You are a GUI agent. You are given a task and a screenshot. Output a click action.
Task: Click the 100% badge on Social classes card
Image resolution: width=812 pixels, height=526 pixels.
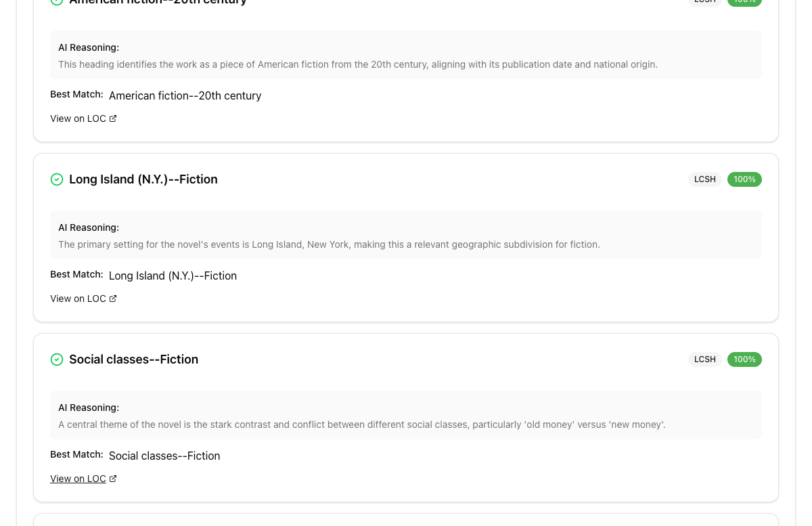(x=744, y=359)
